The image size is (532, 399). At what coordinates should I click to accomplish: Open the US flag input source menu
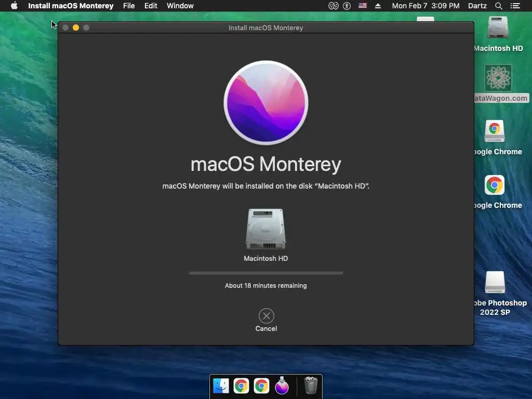[363, 5]
